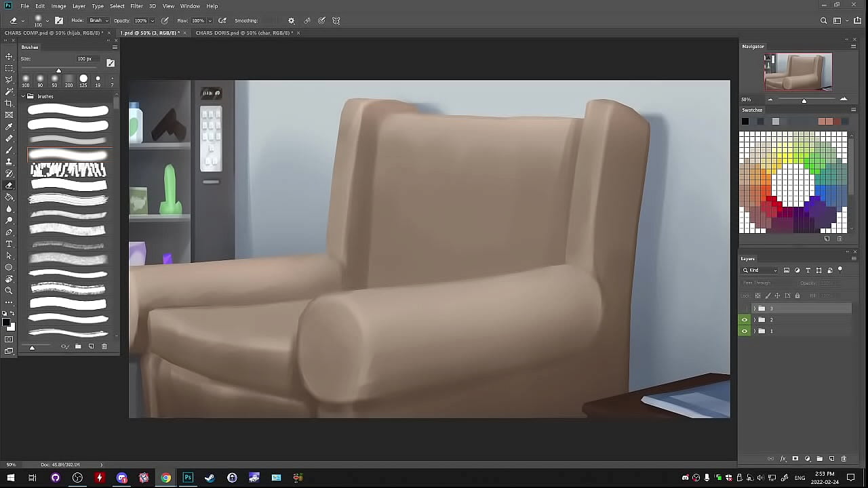Create a new layer from Layers panel
The width and height of the screenshot is (868, 488).
point(832,459)
